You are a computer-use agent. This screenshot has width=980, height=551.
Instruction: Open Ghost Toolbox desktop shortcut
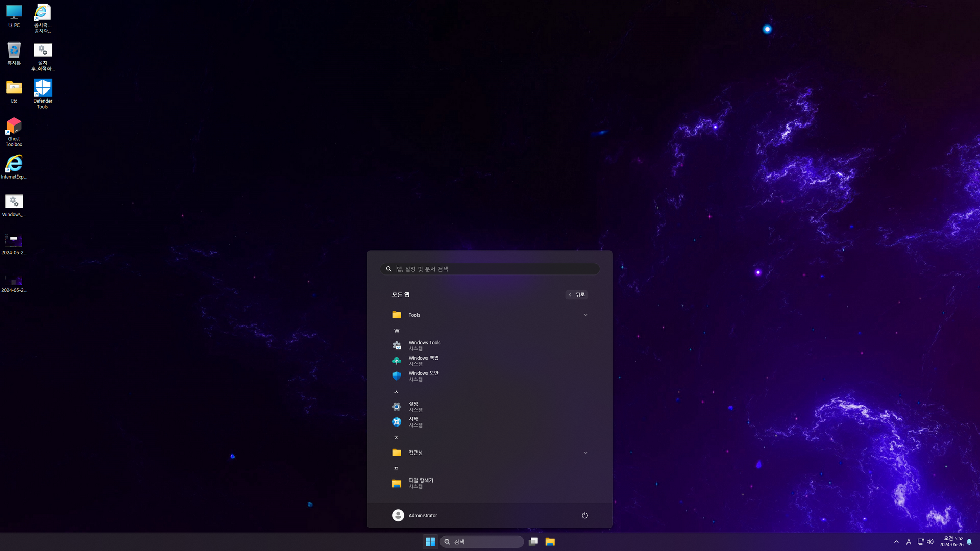click(14, 132)
